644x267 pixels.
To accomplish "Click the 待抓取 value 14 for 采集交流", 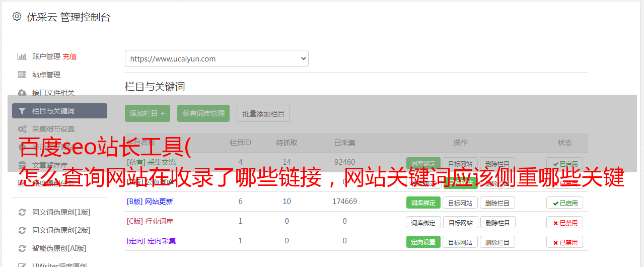I will [287, 162].
